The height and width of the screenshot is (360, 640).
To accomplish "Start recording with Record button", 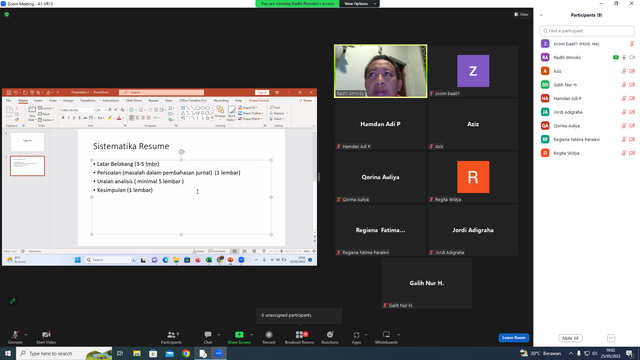I will click(x=269, y=337).
